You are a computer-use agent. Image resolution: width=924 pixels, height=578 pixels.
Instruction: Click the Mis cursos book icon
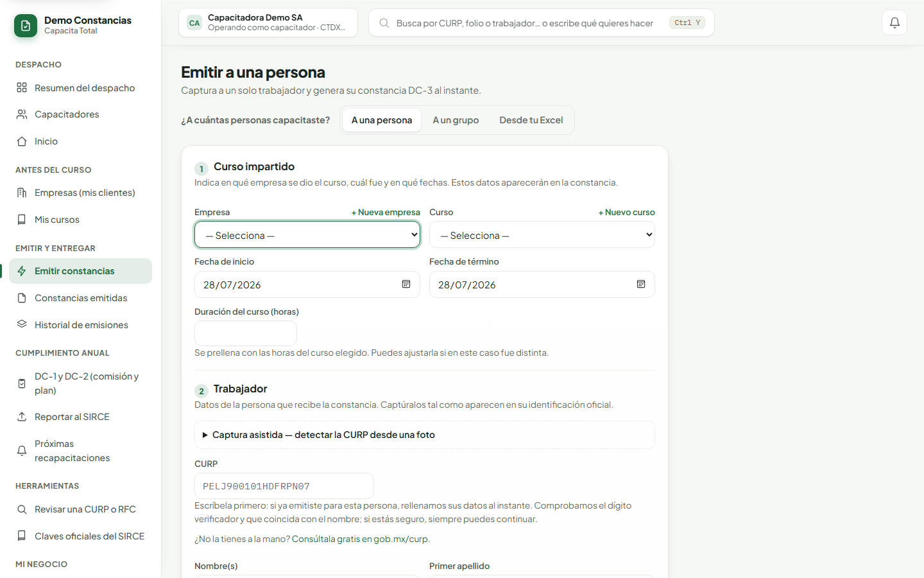(x=22, y=220)
